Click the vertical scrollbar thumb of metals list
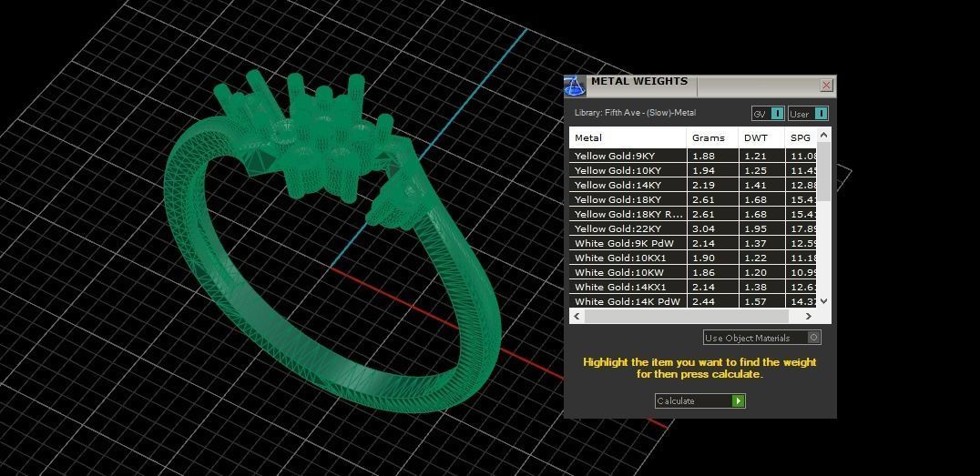This screenshot has height=476, width=980. pos(823,171)
